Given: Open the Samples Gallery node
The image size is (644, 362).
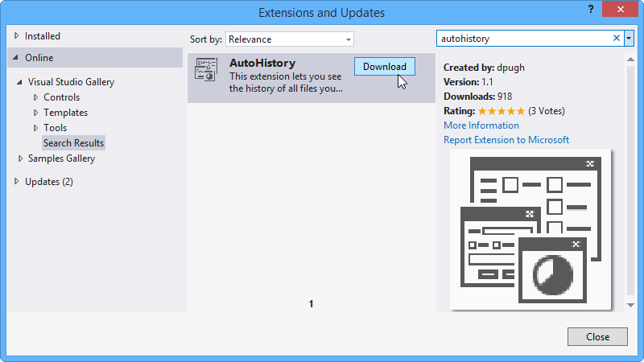Looking at the screenshot, I should pos(61,158).
